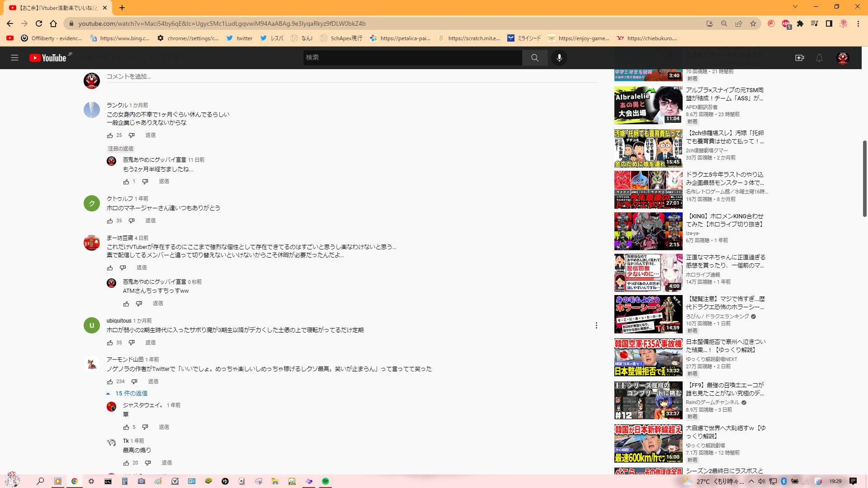The image size is (868, 488).
Task: Collapse the 15 replies thread
Action: (x=127, y=394)
